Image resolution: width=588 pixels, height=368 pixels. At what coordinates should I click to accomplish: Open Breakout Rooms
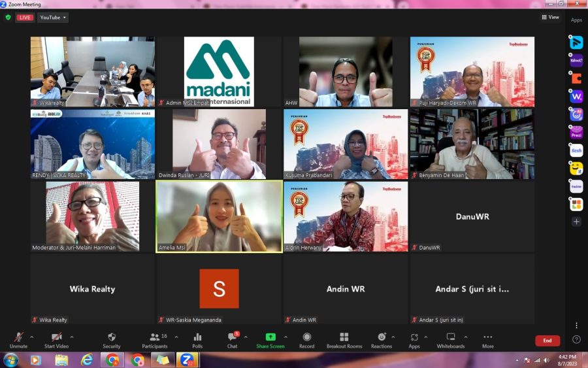[x=344, y=339]
